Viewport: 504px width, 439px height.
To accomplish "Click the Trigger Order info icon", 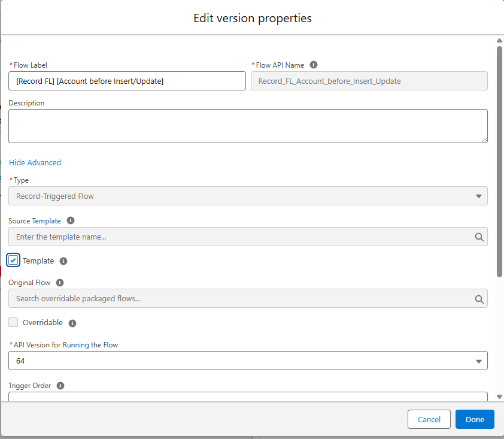I will click(x=60, y=386).
